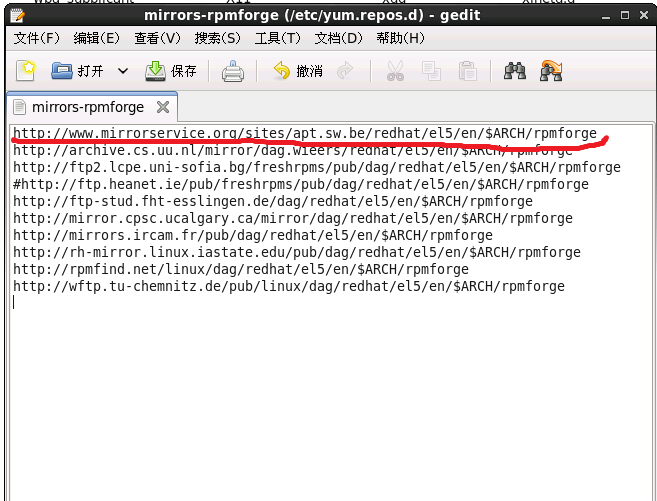This screenshot has height=501, width=657.
Task: Click the archive.cs.uu.nl mirror line
Action: click(292, 150)
